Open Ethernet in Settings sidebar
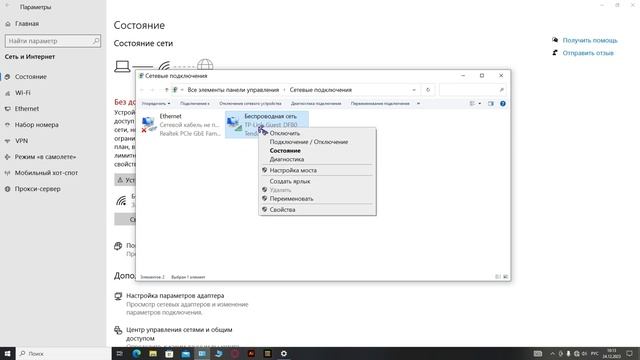640x360 pixels. (x=27, y=109)
